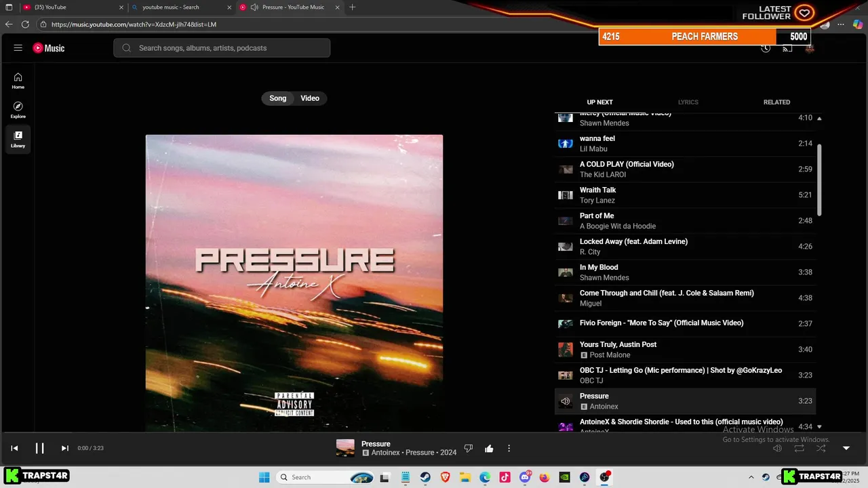Click the YouTube Music logo
Screen dimensions: 868x488
coord(49,48)
